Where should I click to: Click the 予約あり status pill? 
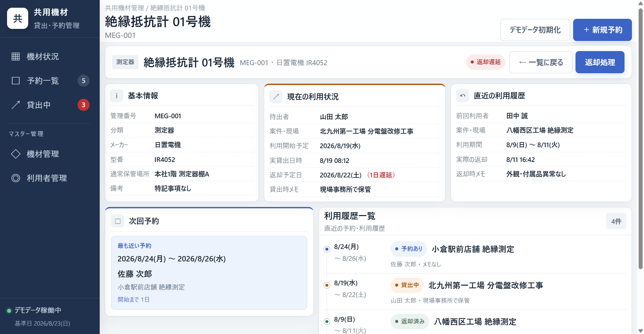click(x=409, y=249)
